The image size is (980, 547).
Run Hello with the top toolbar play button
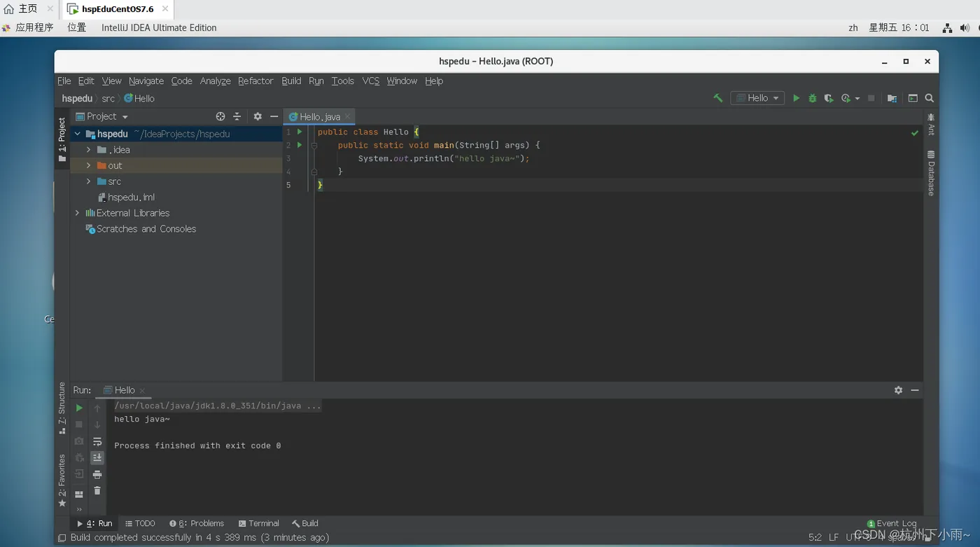[796, 98]
